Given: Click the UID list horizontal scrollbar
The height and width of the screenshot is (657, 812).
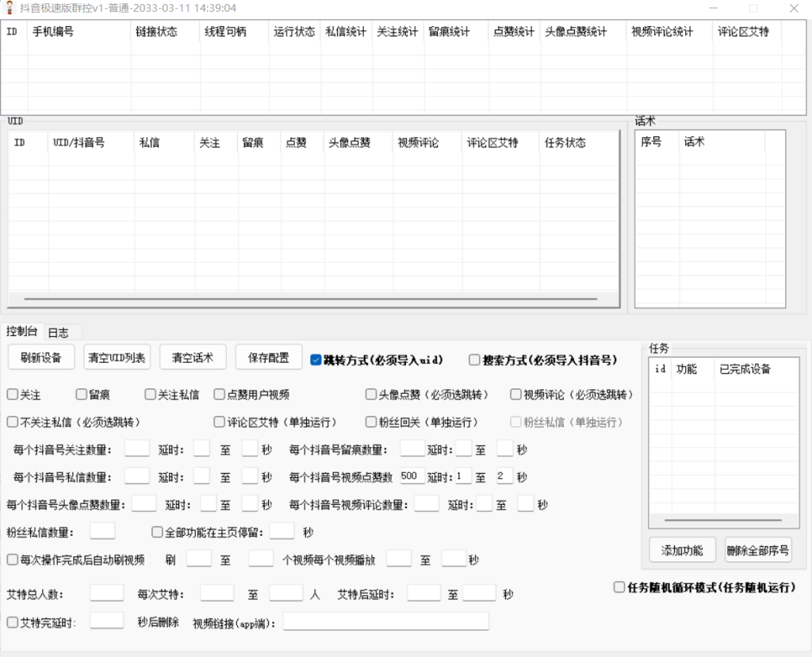Looking at the screenshot, I should [x=311, y=300].
